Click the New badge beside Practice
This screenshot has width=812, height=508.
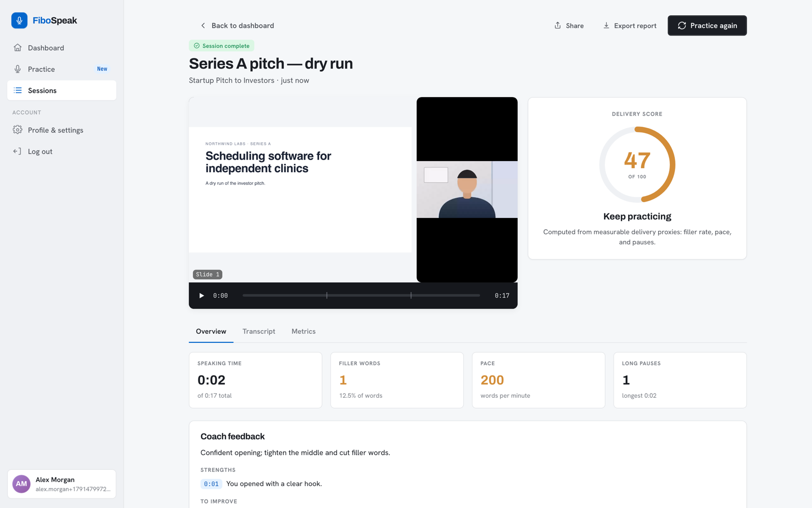tap(102, 69)
